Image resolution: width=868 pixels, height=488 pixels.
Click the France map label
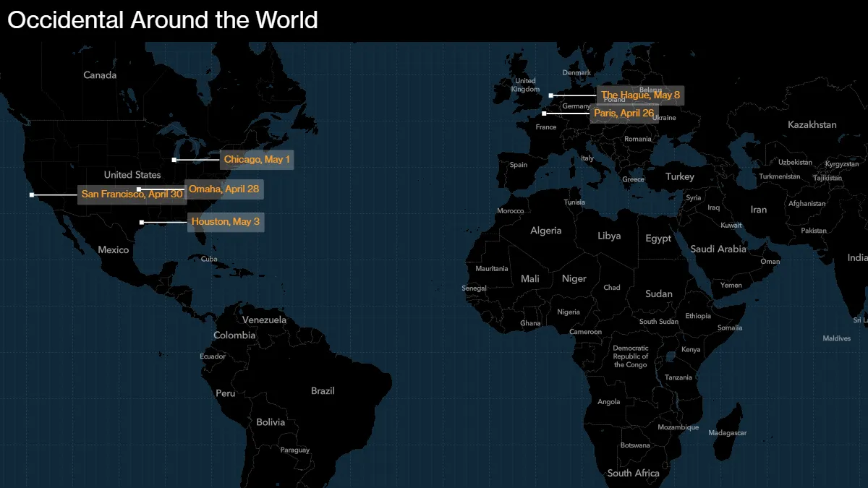pyautogui.click(x=546, y=127)
